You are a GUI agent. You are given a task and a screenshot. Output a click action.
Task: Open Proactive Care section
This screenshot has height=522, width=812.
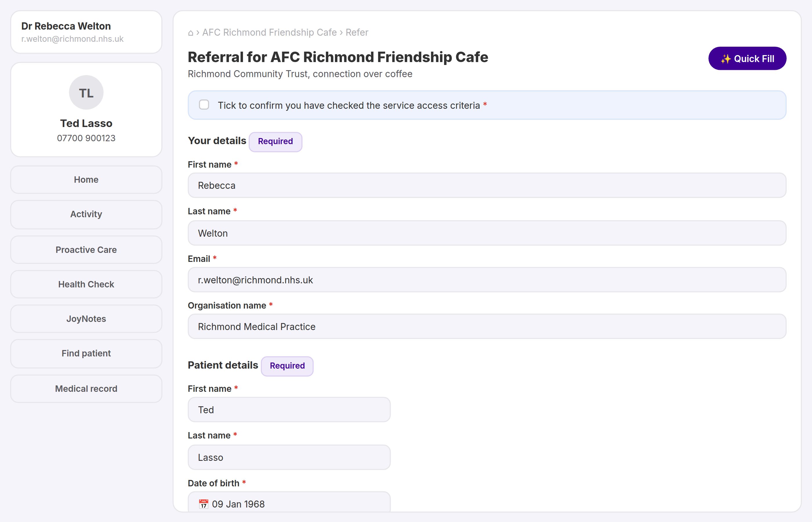tap(86, 250)
